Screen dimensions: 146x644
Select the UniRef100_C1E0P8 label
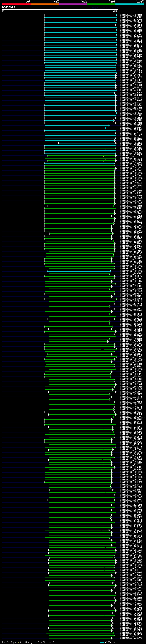coord(131,156)
